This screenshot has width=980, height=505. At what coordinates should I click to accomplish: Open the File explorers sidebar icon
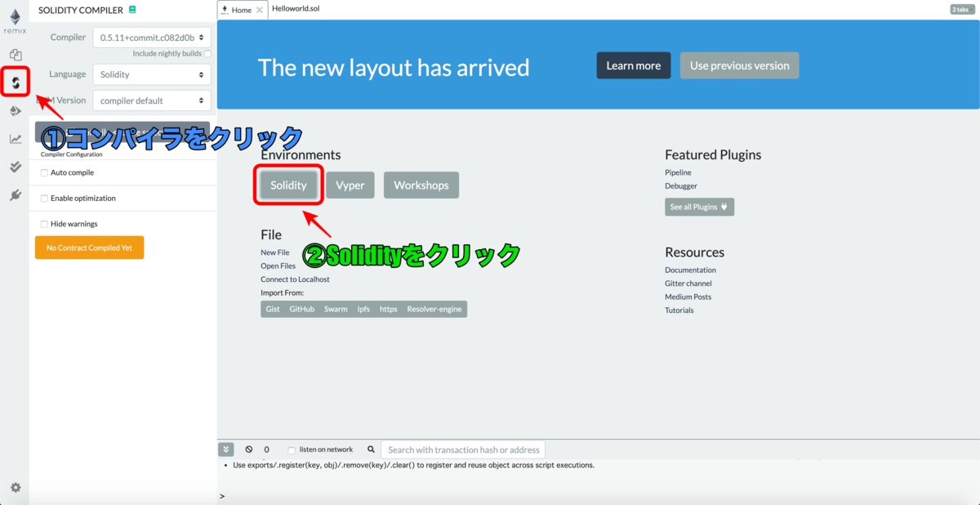16,55
